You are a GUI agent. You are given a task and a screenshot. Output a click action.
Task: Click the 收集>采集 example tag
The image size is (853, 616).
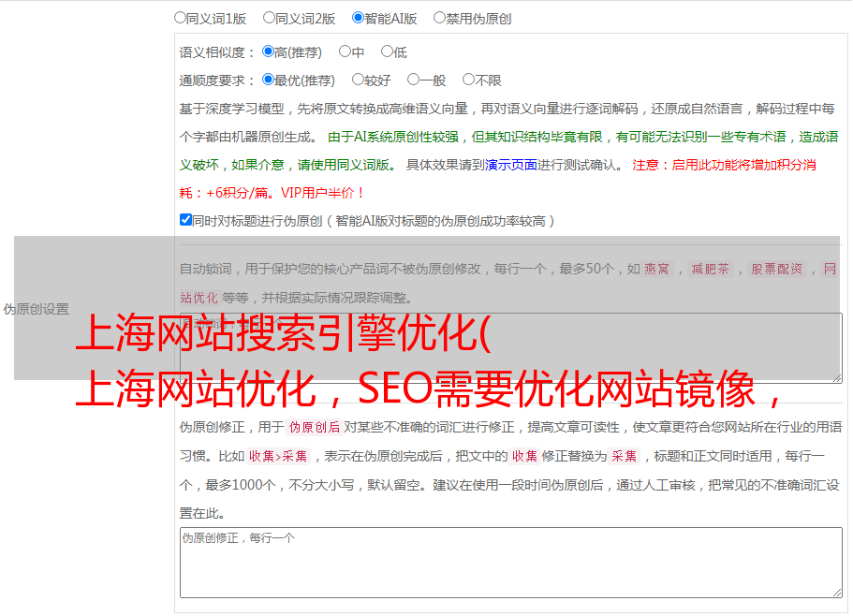pyautogui.click(x=278, y=456)
